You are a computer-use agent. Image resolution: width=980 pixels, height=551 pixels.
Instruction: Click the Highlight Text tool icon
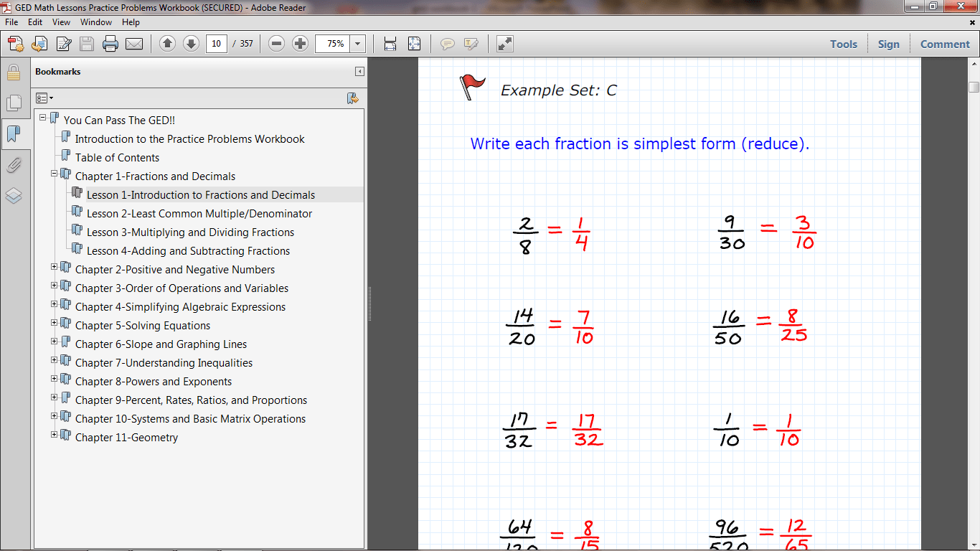coord(471,44)
